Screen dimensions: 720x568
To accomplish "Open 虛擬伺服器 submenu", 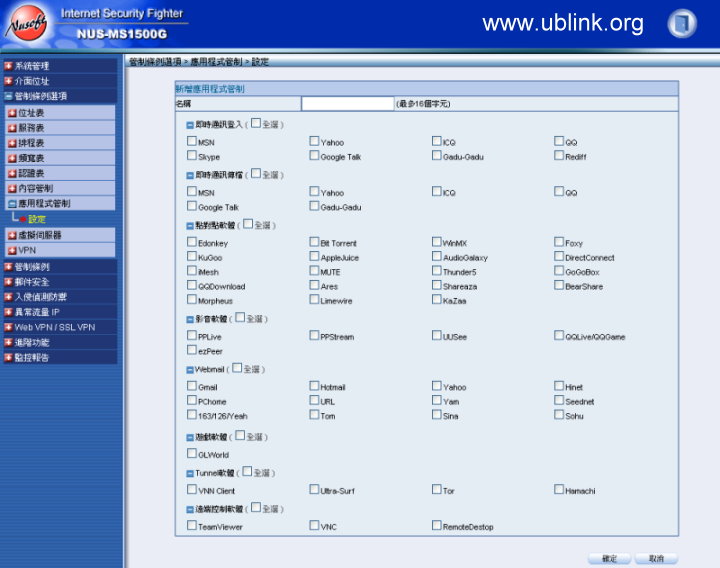I will (60, 235).
